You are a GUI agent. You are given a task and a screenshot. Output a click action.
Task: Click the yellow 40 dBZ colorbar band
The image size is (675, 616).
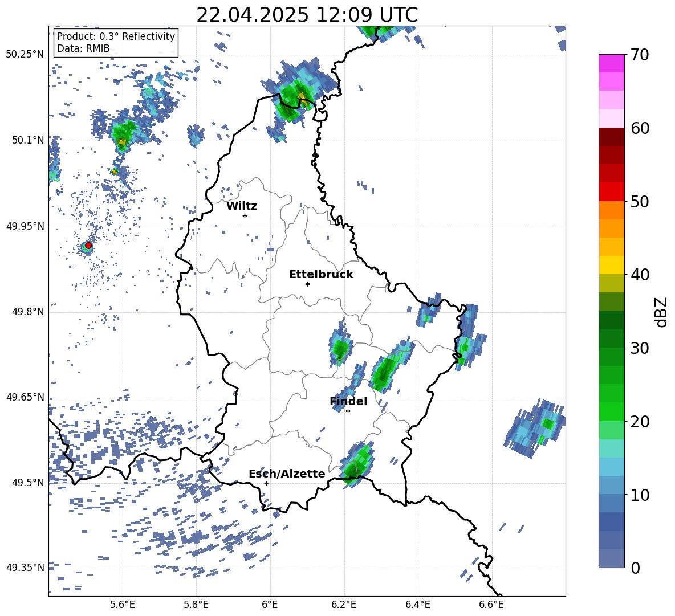point(611,265)
